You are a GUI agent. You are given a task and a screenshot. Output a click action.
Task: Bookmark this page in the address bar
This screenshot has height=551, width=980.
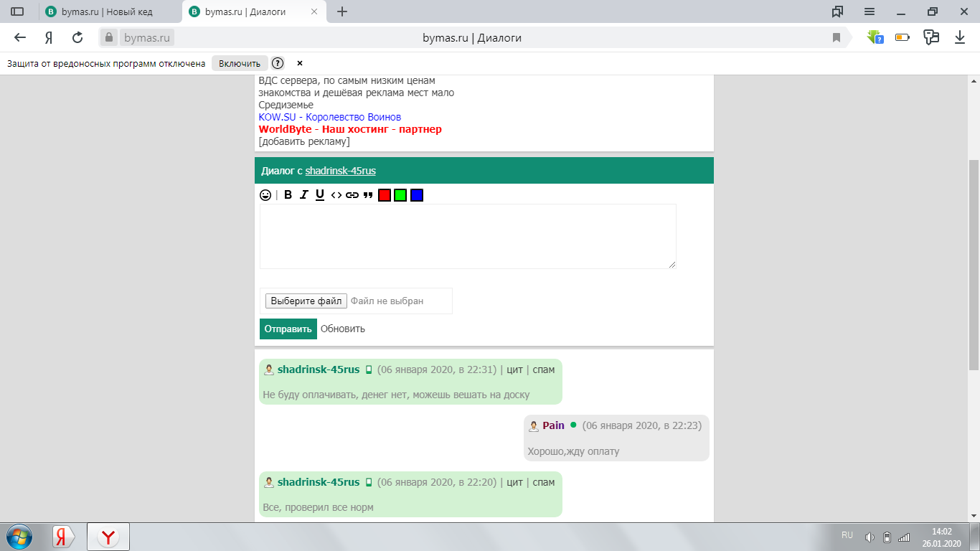coord(837,37)
